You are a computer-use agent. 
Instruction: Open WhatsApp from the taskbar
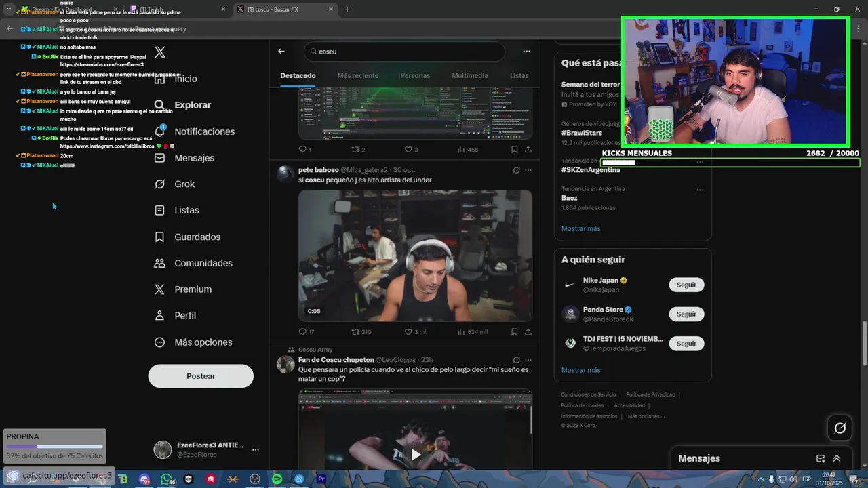click(166, 479)
